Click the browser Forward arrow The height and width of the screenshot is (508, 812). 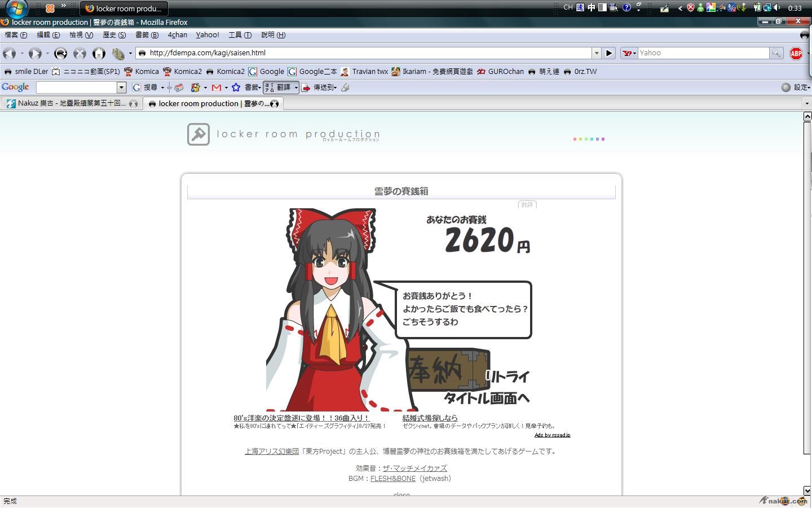[35, 53]
